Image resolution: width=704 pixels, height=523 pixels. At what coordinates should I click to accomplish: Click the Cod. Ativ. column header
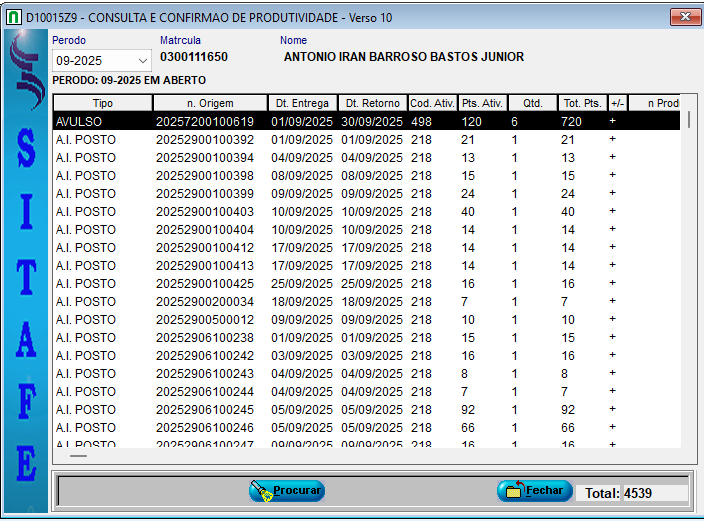click(x=432, y=103)
